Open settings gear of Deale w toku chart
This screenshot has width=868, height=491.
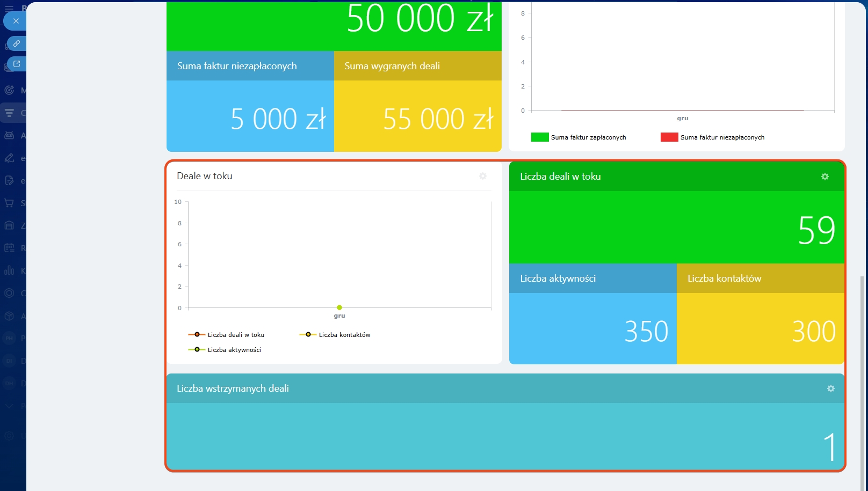tap(483, 176)
